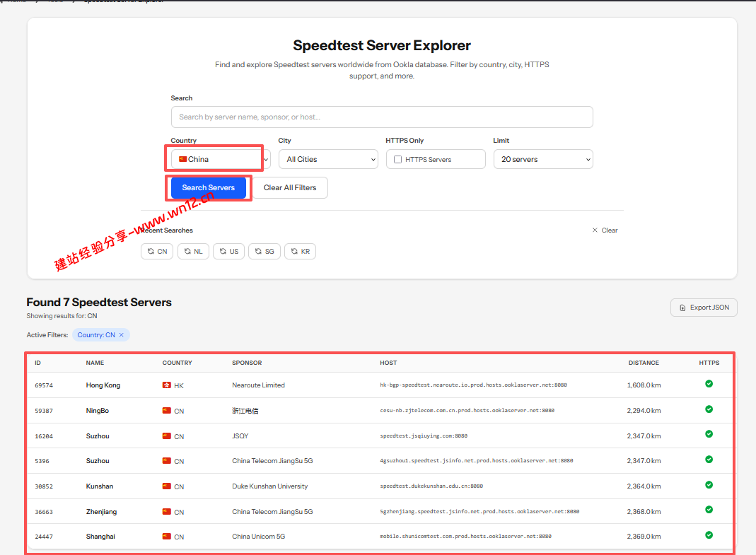756x555 pixels.
Task: Click distance 1,608.0 km
Action: click(644, 385)
